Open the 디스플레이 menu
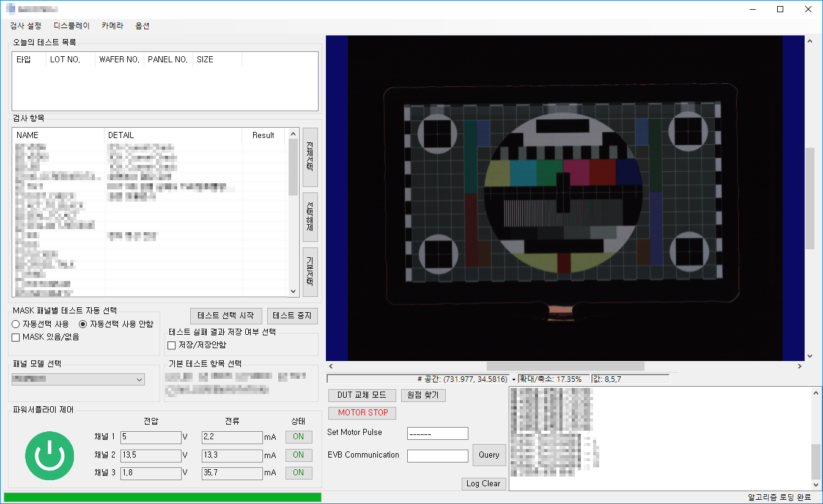 tap(72, 26)
